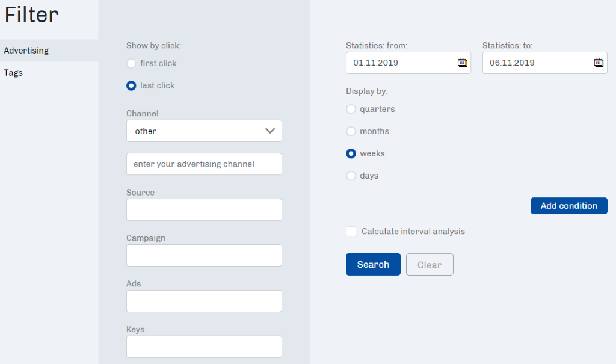Click the Clear button
This screenshot has height=364, width=616.
pos(430,265)
